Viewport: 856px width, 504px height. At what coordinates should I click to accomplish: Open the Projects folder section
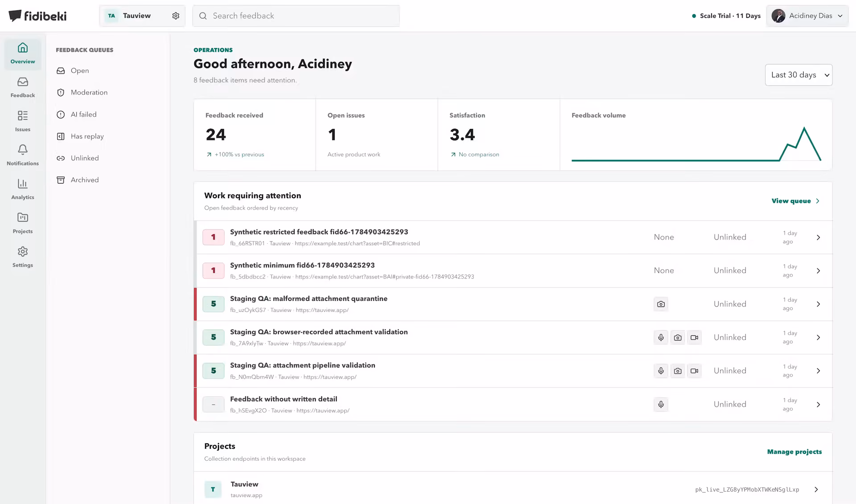[x=23, y=223]
